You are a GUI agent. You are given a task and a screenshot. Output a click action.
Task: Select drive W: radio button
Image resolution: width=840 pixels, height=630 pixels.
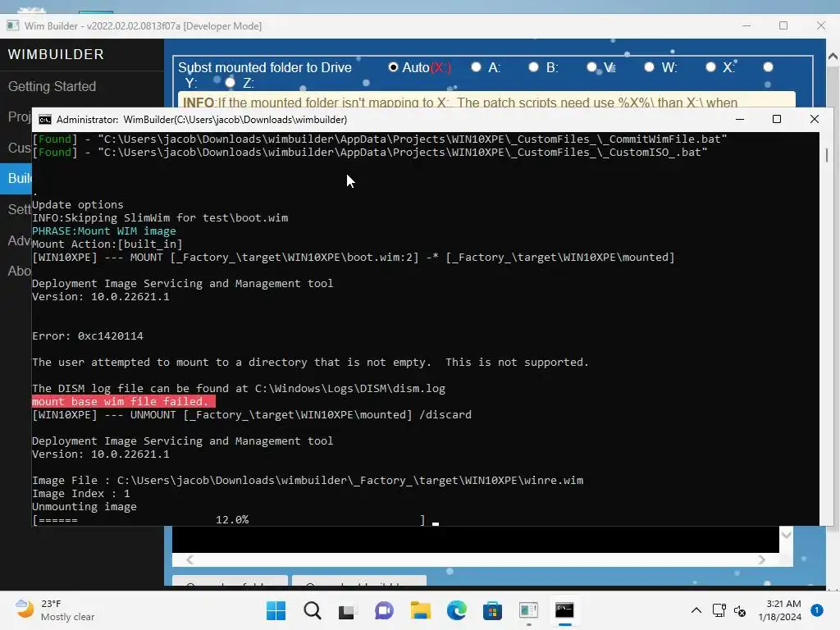650,67
